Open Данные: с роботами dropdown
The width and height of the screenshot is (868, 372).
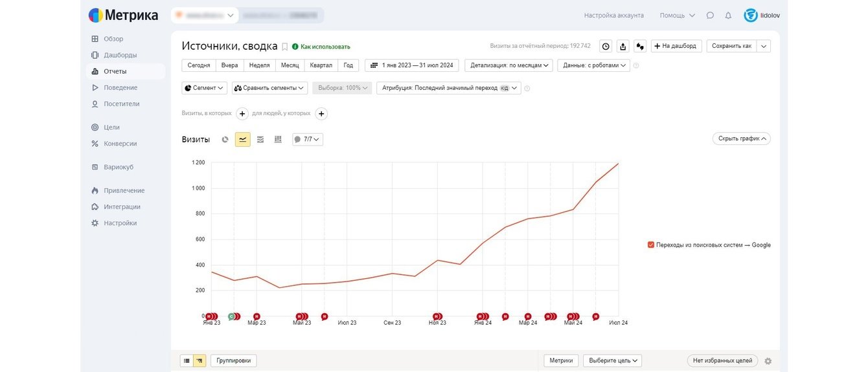click(x=594, y=65)
